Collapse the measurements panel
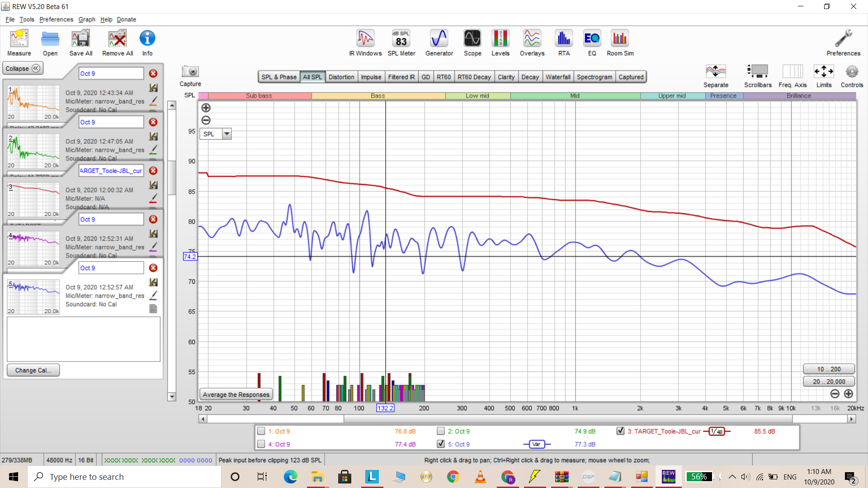The image size is (868, 488). tap(23, 69)
